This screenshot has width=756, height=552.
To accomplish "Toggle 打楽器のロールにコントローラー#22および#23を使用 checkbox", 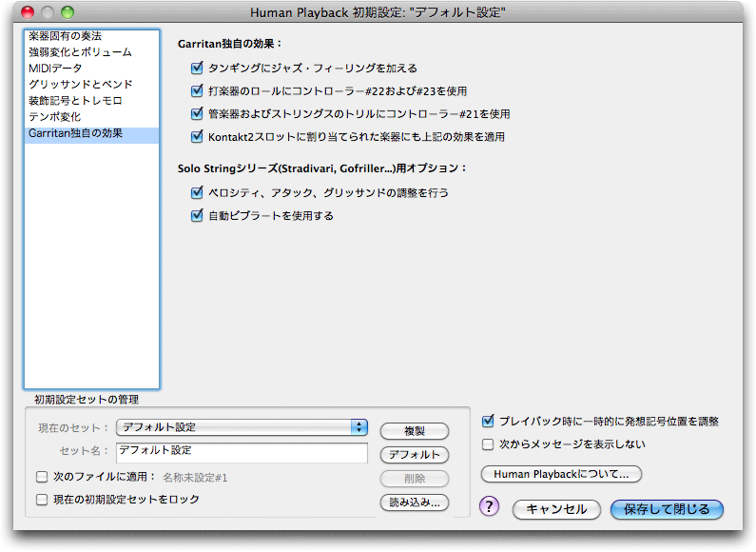I will pos(197,90).
